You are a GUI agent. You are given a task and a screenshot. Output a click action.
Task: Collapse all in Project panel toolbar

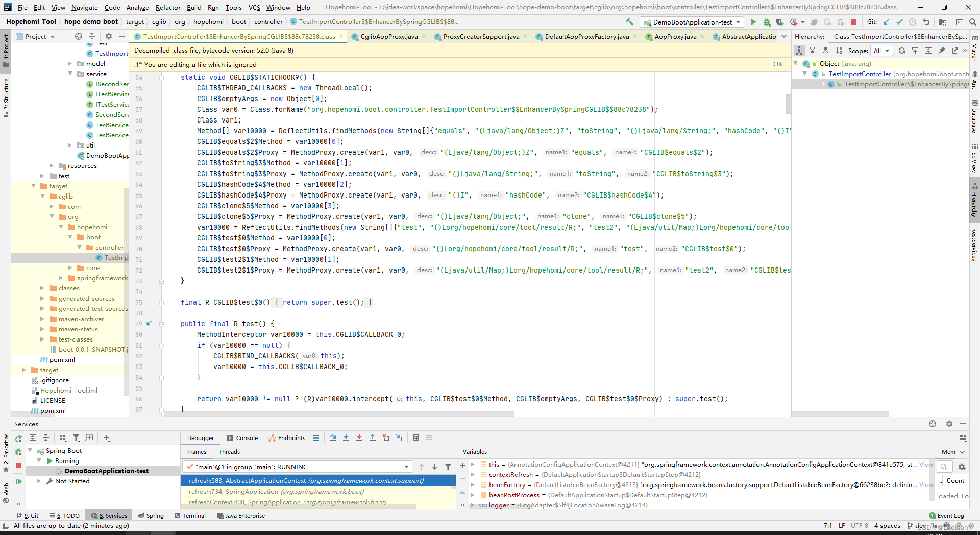click(x=92, y=36)
